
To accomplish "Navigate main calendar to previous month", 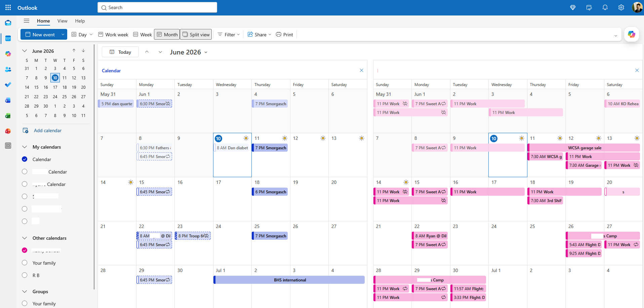I will tap(147, 52).
